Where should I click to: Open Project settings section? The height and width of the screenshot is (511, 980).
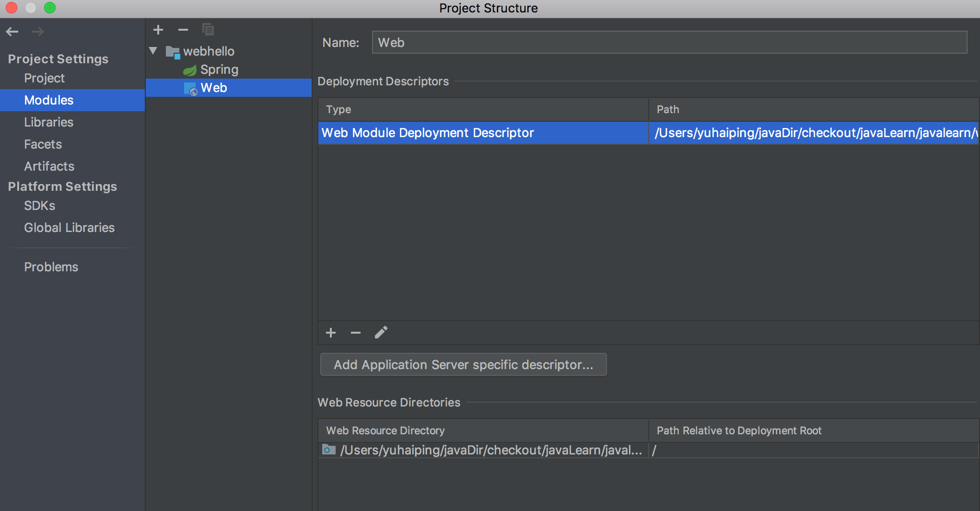(44, 78)
